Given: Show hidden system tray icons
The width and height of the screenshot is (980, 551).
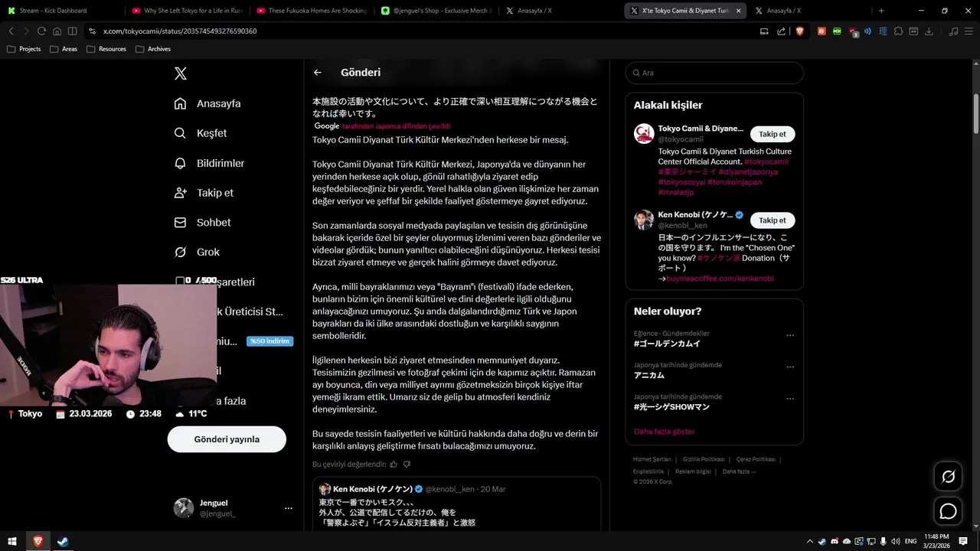Looking at the screenshot, I should point(811,541).
